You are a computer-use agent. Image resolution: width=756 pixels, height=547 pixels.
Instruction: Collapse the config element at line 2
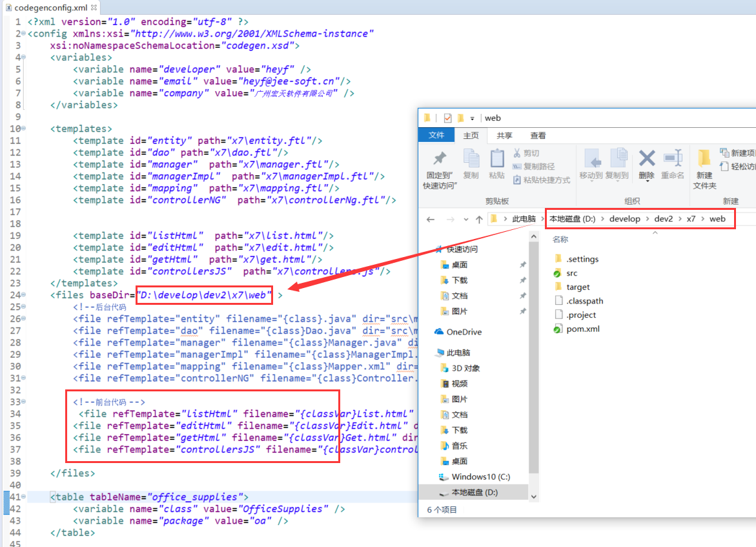pos(23,34)
